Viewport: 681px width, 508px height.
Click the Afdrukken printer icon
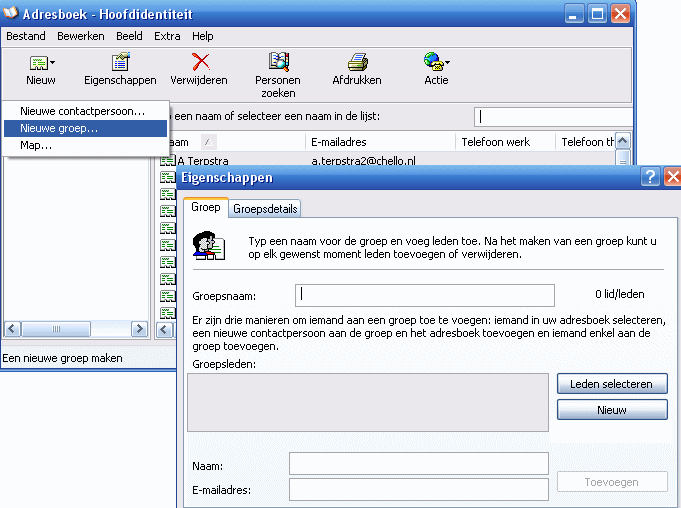[357, 63]
